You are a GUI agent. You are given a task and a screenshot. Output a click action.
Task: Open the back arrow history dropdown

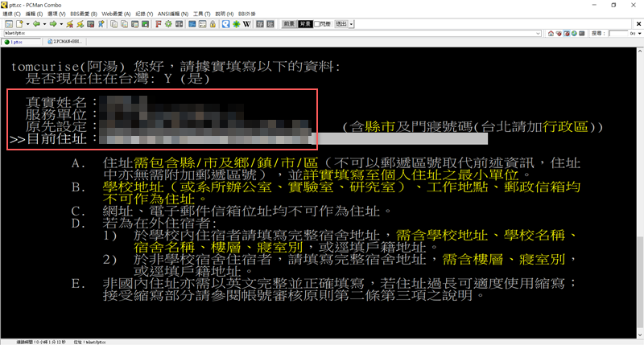coord(44,24)
